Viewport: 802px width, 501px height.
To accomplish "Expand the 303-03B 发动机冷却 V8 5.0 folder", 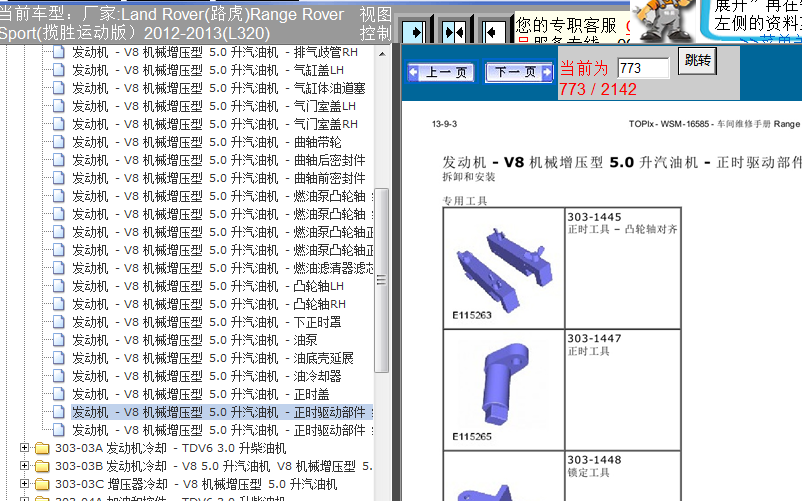I will [24, 466].
